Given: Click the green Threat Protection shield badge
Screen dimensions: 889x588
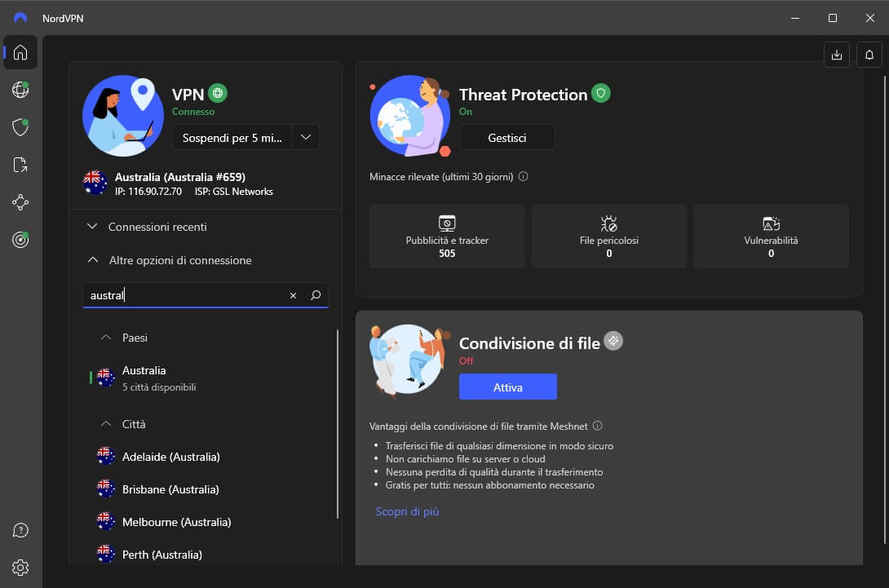Looking at the screenshot, I should pyautogui.click(x=601, y=93).
